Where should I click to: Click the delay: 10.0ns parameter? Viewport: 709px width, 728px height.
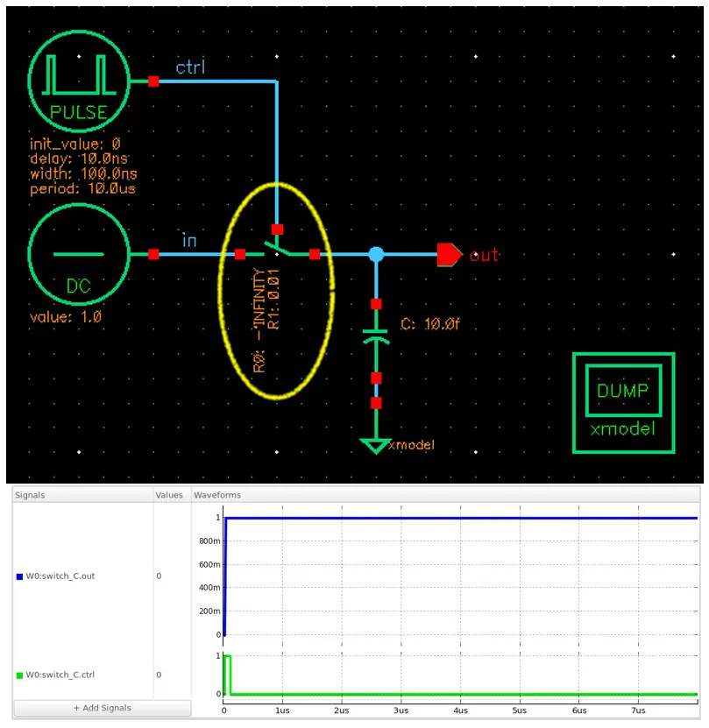(x=79, y=159)
